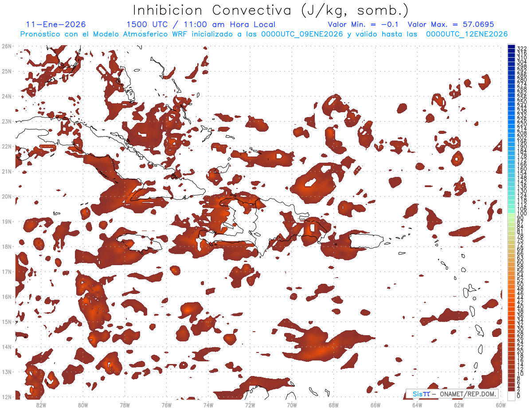This screenshot has width=532, height=411.
Task: Click the '22N' latitude label
Action: coord(7,146)
